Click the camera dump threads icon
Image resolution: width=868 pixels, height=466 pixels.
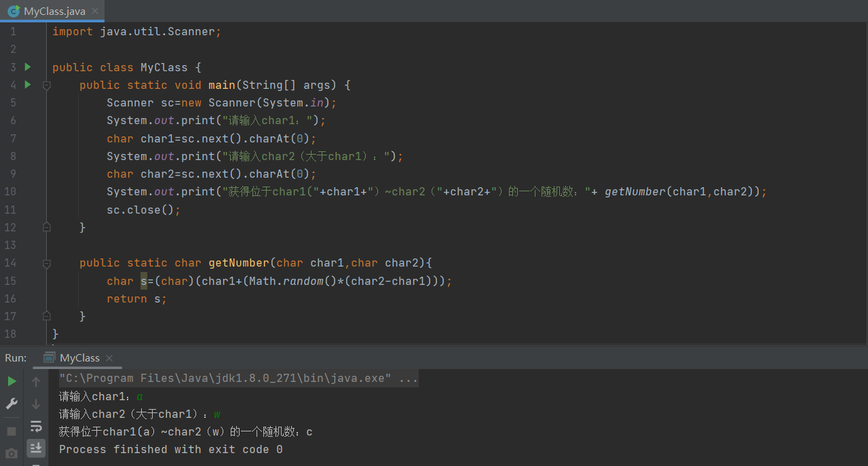click(x=12, y=453)
